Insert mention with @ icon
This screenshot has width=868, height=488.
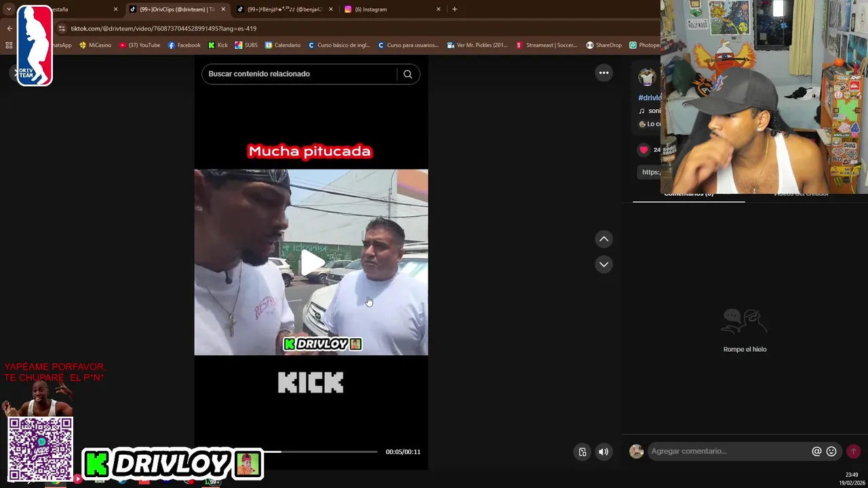(x=816, y=451)
